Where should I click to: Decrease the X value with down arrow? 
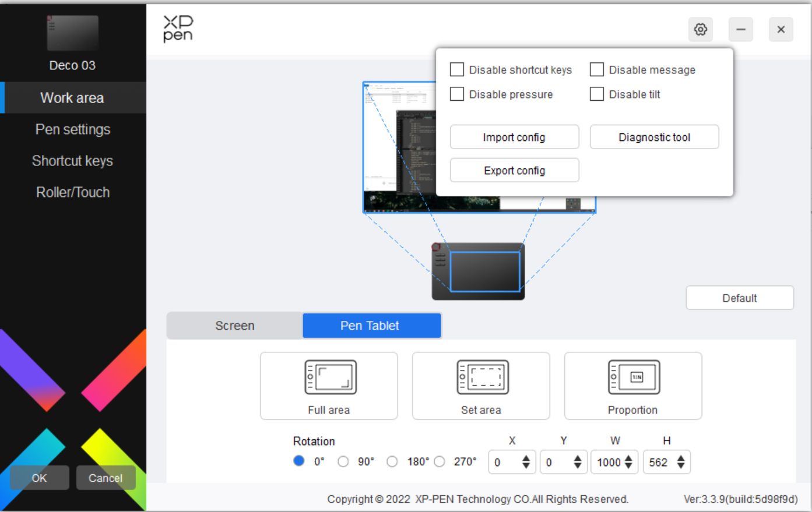(x=526, y=466)
